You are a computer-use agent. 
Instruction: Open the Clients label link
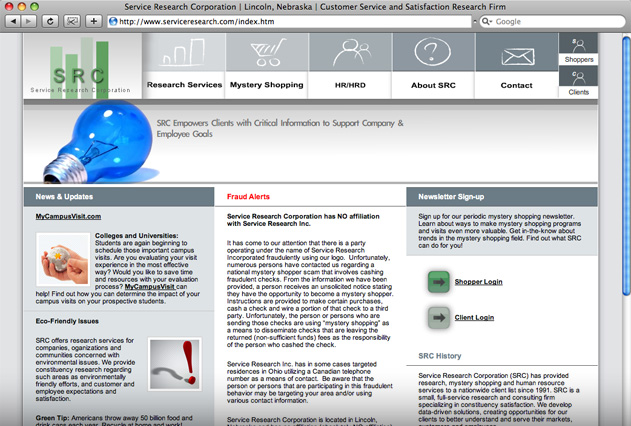coord(579,92)
